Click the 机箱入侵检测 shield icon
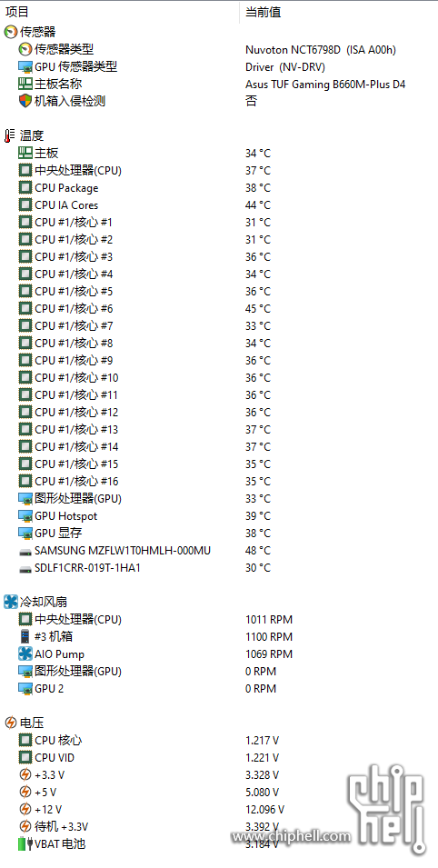 [25, 101]
